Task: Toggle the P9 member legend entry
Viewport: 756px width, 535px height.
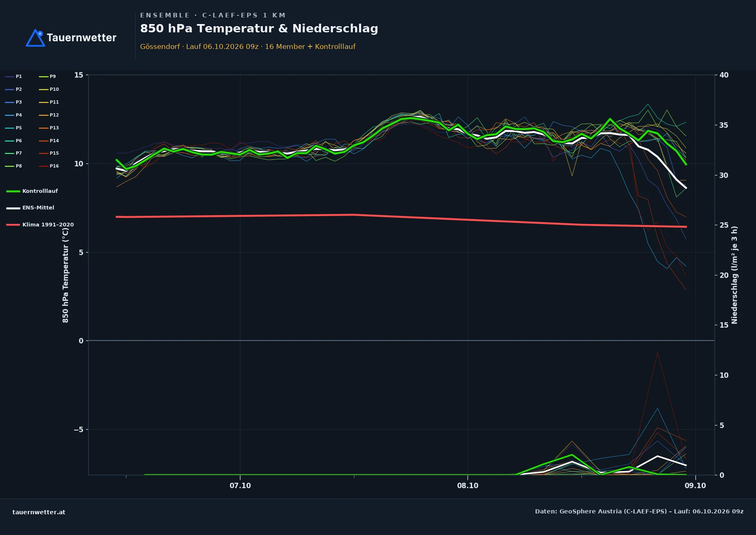Action: point(47,77)
